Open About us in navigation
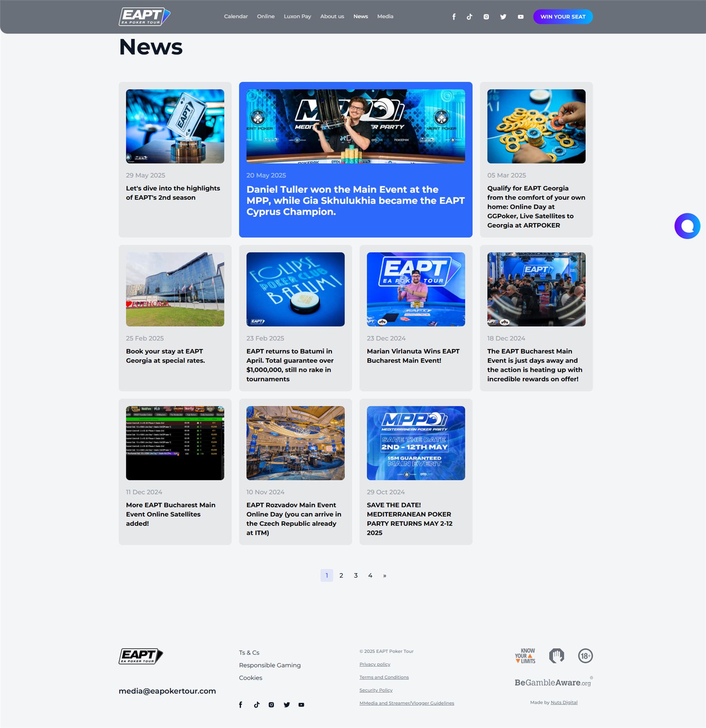This screenshot has height=728, width=706. [332, 16]
